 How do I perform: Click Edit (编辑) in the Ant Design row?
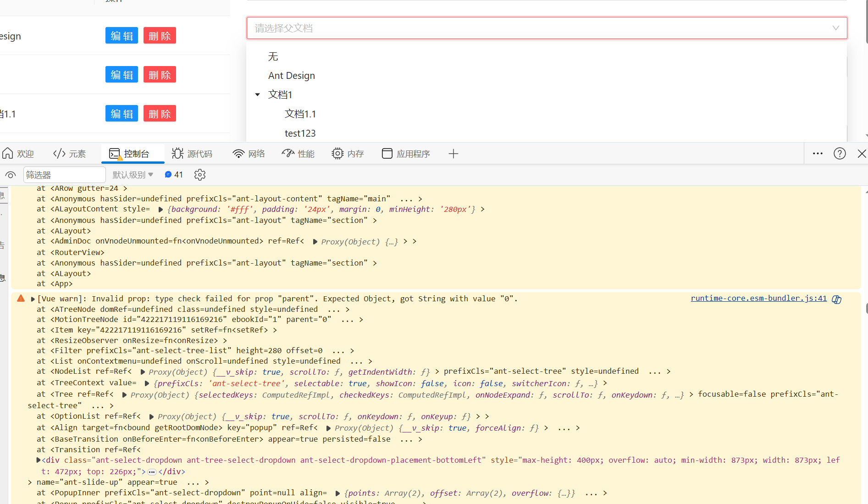click(x=122, y=36)
